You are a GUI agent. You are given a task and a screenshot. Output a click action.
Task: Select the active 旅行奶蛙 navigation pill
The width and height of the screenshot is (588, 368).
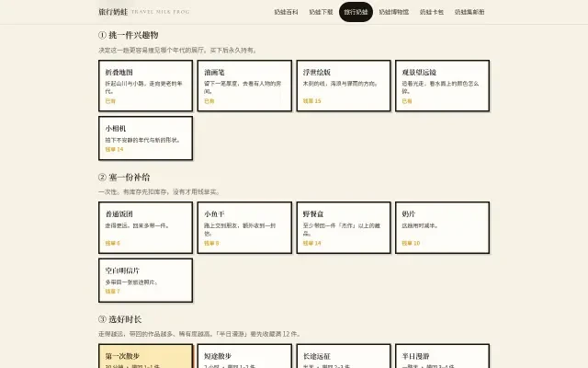pyautogui.click(x=356, y=12)
